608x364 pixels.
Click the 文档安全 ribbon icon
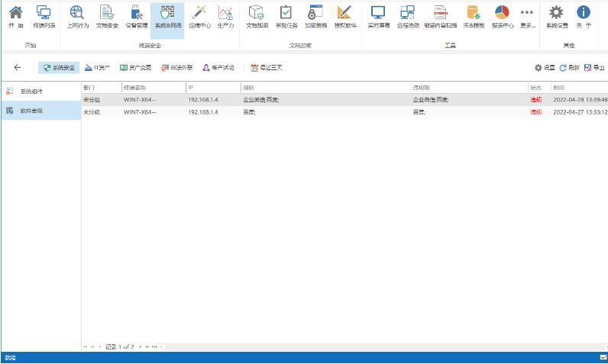coord(106,17)
